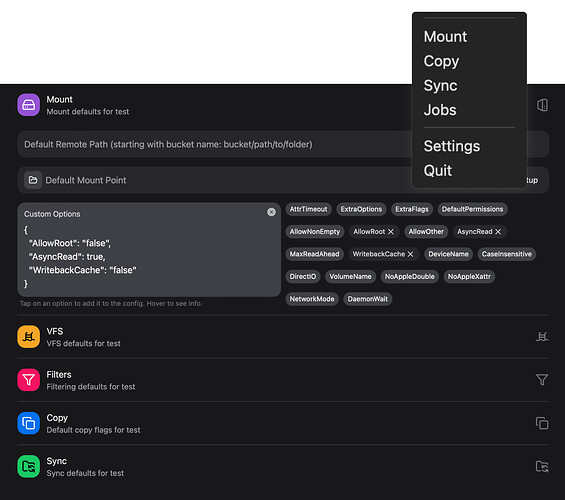Click the purple Mount drive icon

pyautogui.click(x=28, y=105)
